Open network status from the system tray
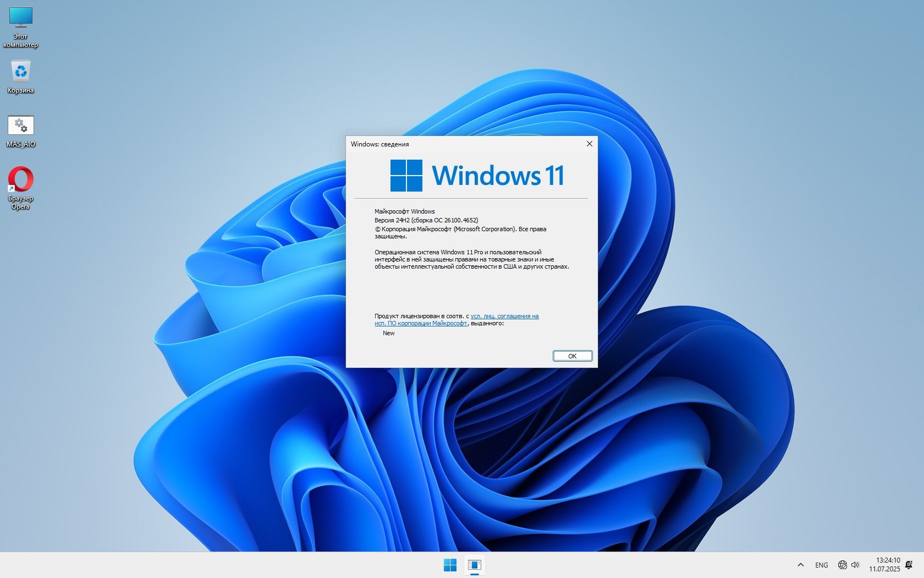Image resolution: width=924 pixels, height=578 pixels. tap(842, 565)
